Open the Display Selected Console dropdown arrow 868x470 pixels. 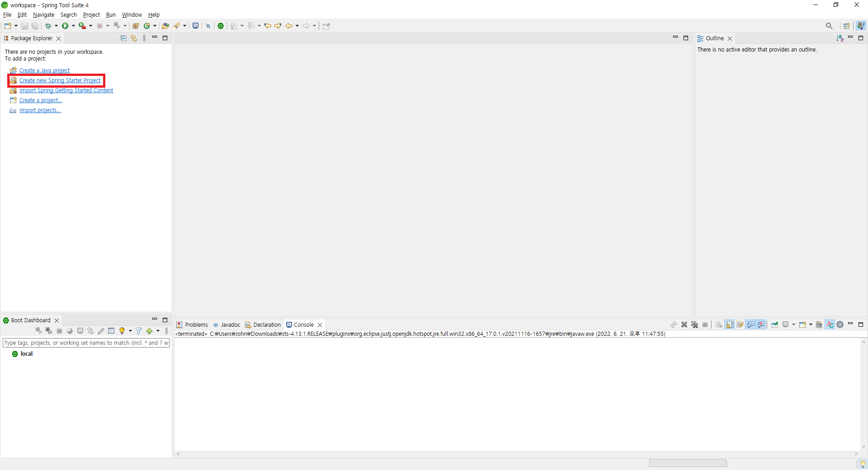click(793, 324)
